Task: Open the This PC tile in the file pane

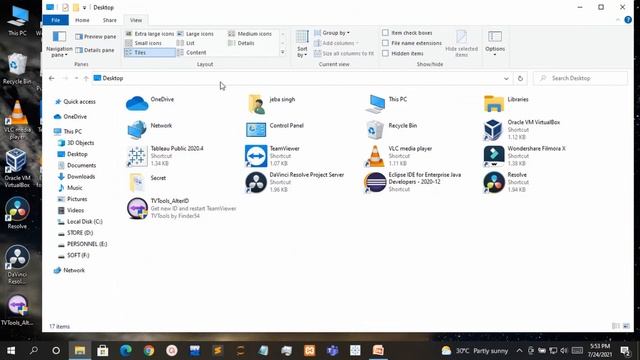Action: click(387, 103)
